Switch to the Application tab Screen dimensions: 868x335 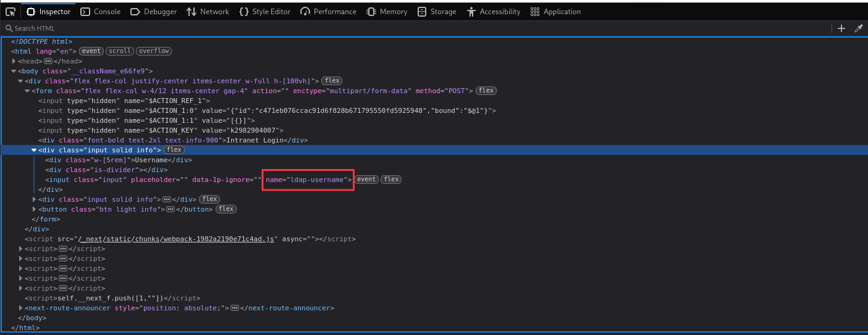555,12
